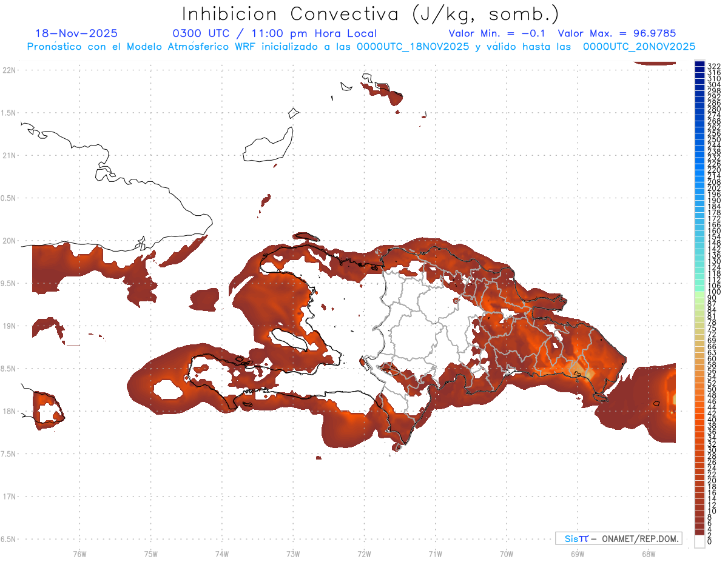Click longitude label '74W'
This screenshot has height=562, width=728.
pos(221,554)
